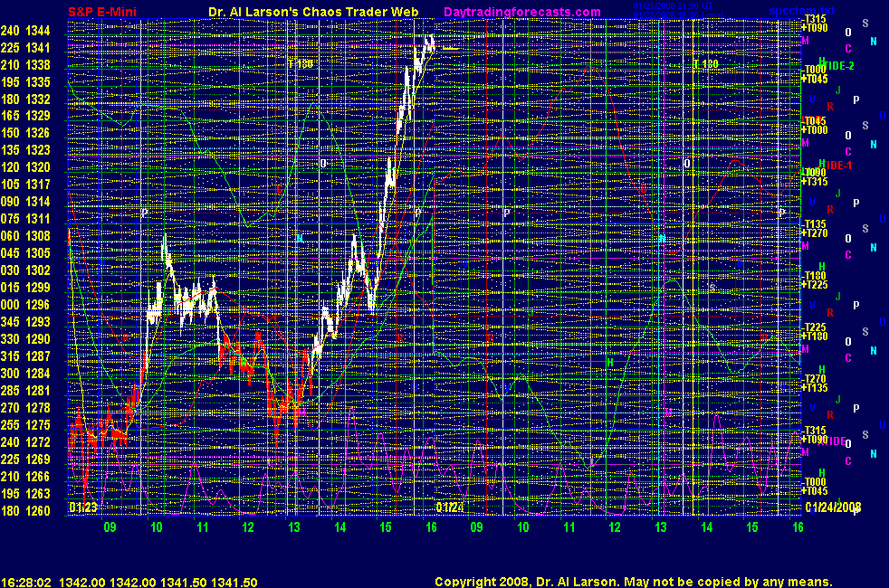Click the S&P E-Mini chart title

coord(102,12)
